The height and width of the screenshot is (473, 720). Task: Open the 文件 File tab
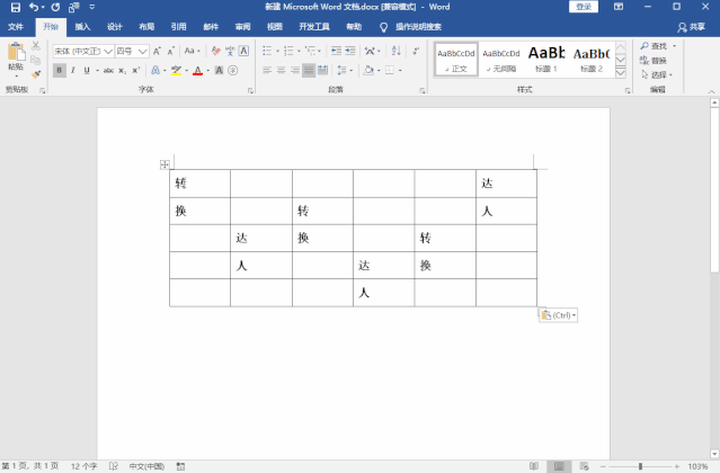[x=16, y=27]
